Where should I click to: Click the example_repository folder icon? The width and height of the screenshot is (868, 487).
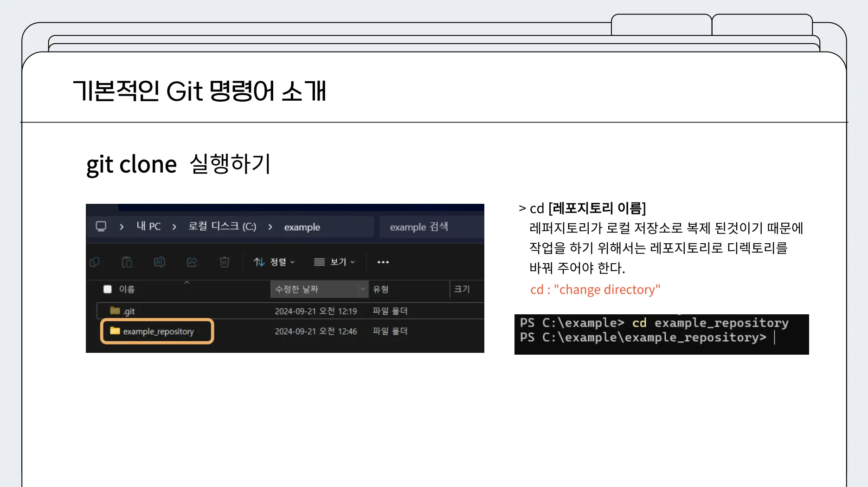pos(115,331)
